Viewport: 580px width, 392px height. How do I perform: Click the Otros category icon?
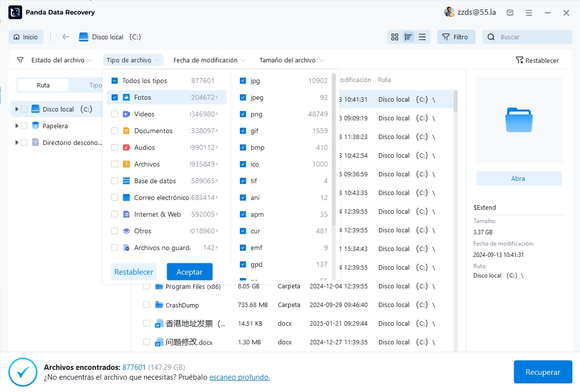tap(126, 231)
